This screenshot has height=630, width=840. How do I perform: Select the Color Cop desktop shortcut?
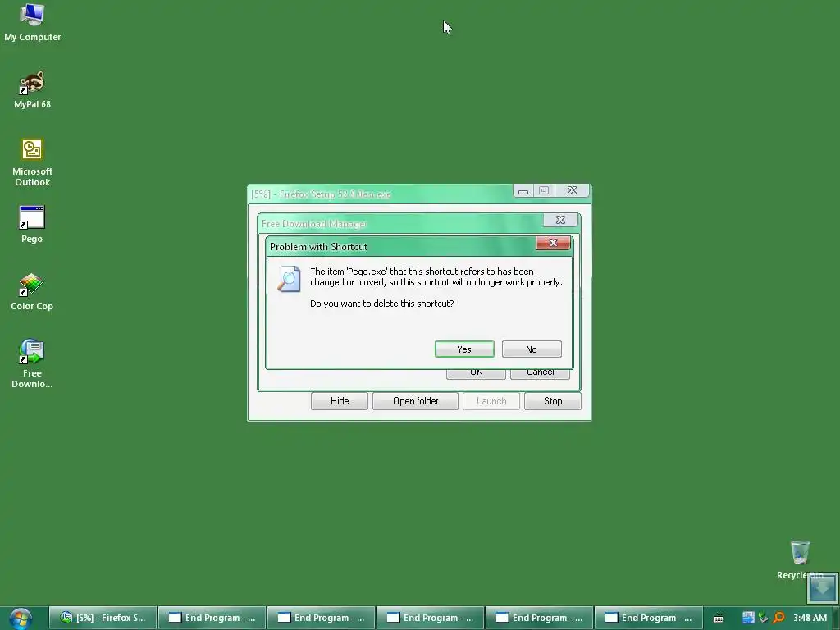pyautogui.click(x=32, y=292)
